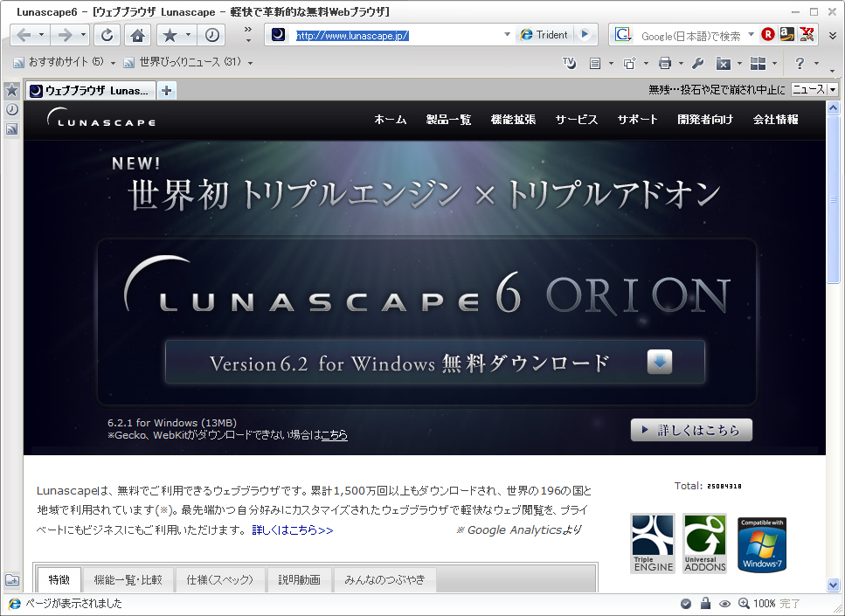The image size is (845, 616).
Task: Open the wrench tools icon
Action: click(x=697, y=63)
